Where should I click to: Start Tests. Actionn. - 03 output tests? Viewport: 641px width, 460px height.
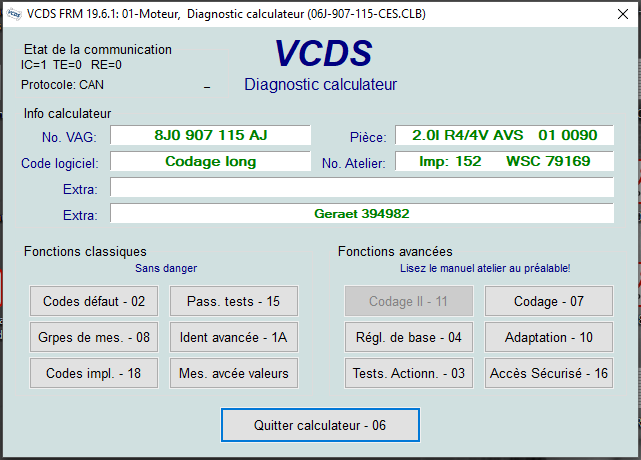407,373
